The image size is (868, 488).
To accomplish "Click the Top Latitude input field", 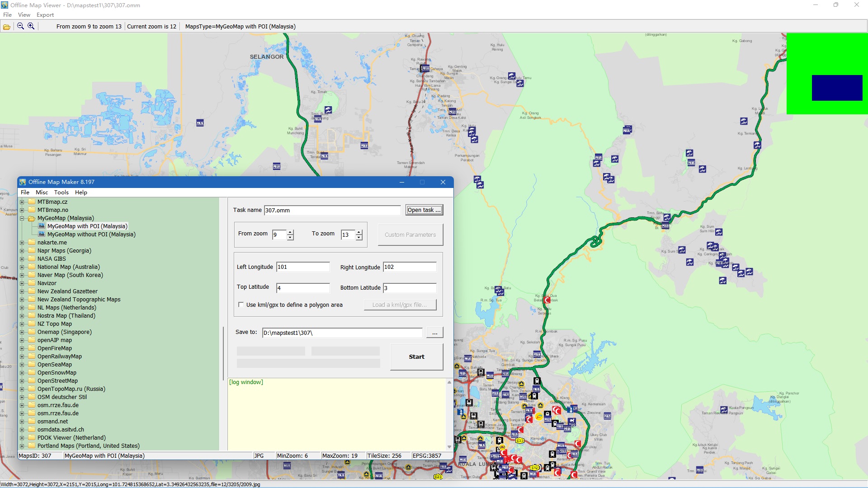I will click(x=303, y=288).
